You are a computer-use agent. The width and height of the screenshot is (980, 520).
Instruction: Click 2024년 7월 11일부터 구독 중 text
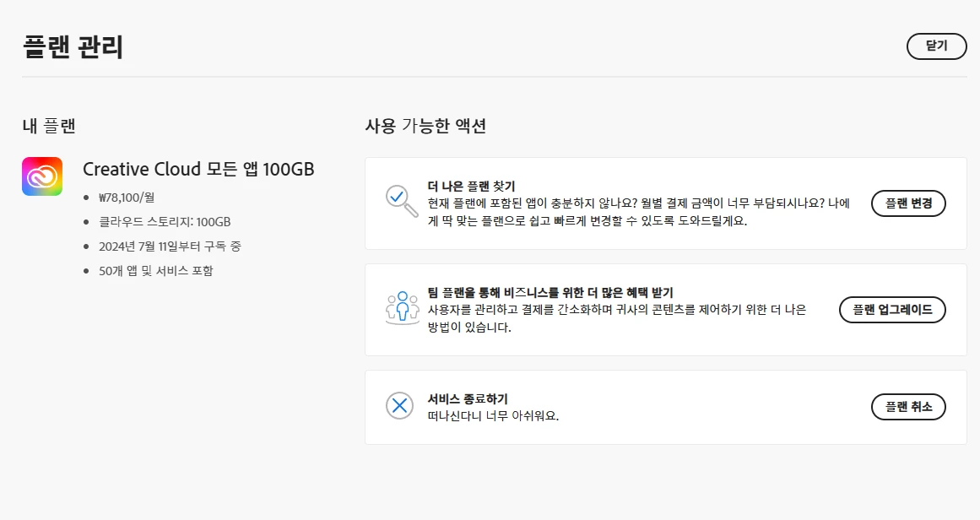(x=170, y=246)
